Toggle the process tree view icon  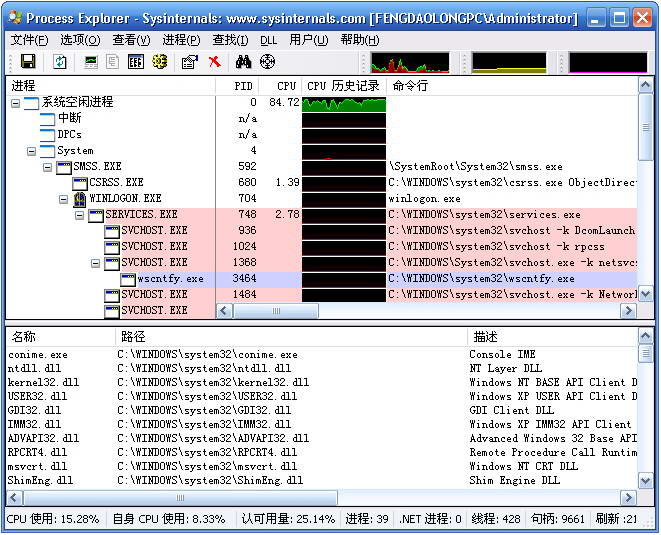[x=112, y=62]
